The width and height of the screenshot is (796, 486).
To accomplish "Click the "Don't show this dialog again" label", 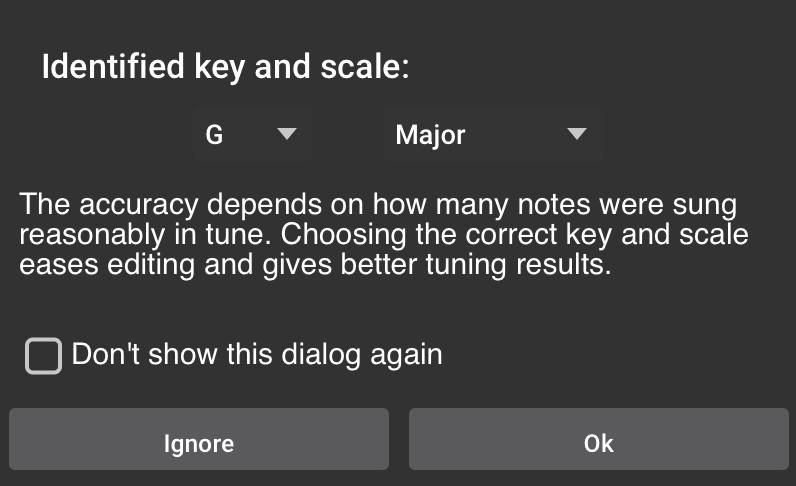I will pos(257,354).
